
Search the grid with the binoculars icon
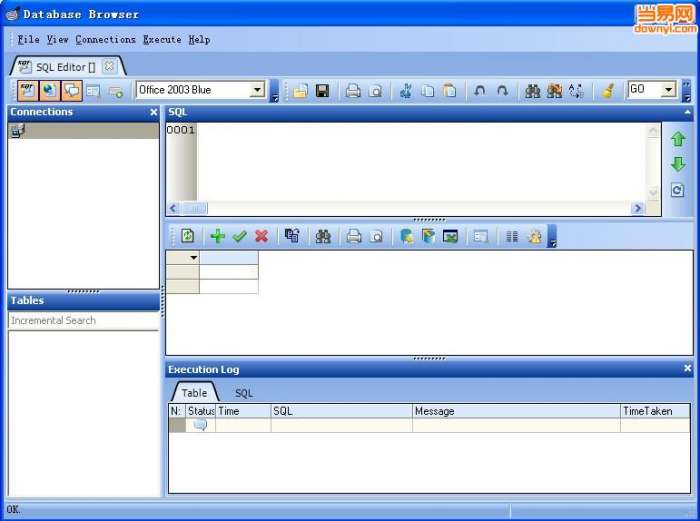pos(323,236)
